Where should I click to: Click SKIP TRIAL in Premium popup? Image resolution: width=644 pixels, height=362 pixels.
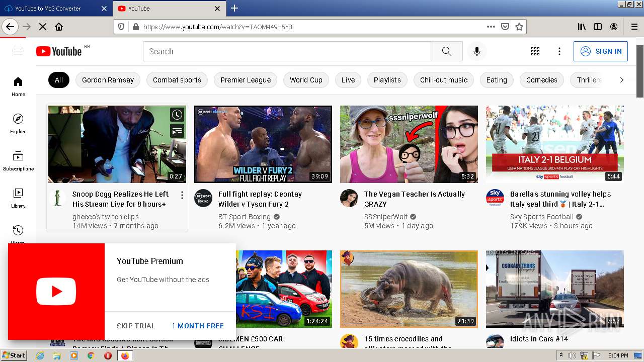(136, 326)
